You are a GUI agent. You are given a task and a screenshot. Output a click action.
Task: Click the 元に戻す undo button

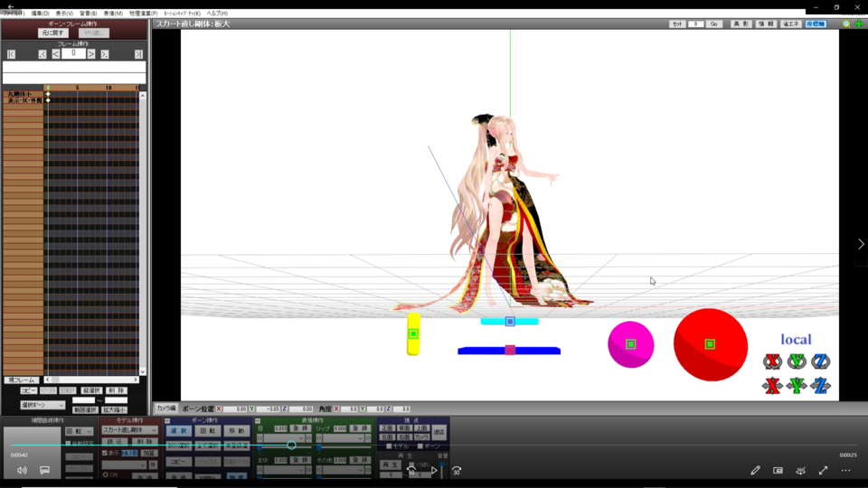coord(53,33)
